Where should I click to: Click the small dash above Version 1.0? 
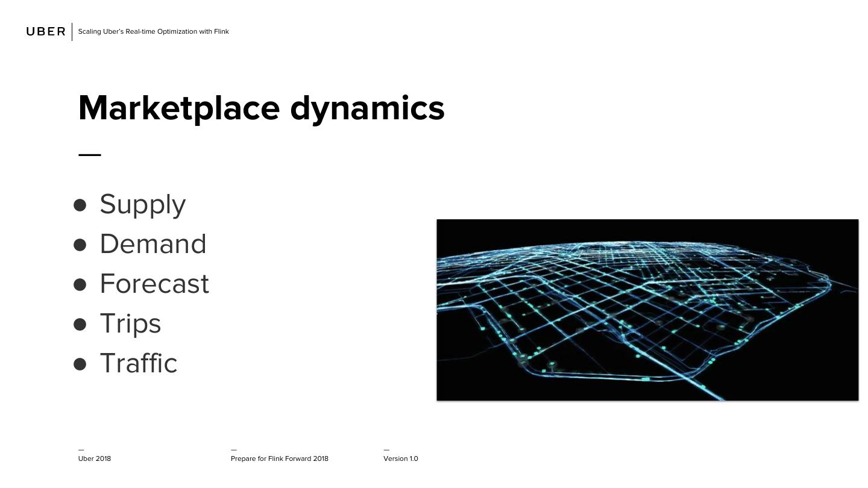[x=386, y=449]
